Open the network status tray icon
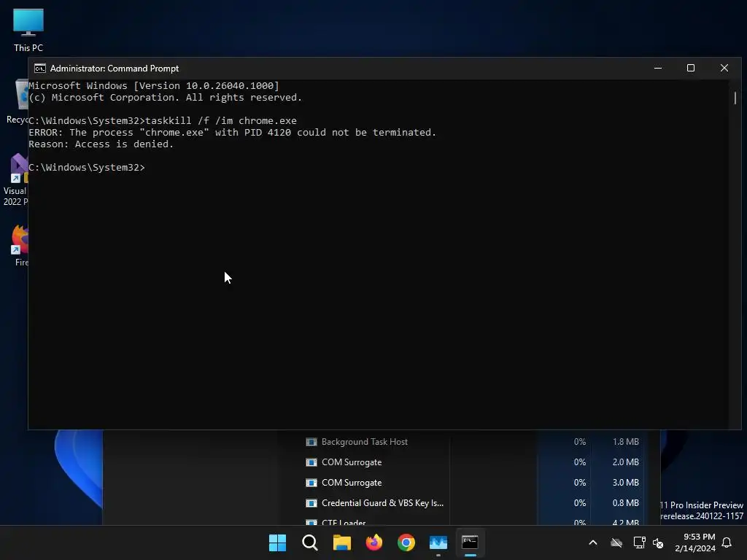 [639, 542]
